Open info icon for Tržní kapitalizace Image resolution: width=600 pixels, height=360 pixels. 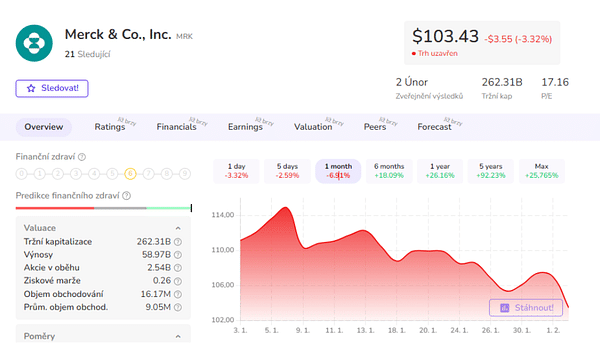pyautogui.click(x=178, y=242)
